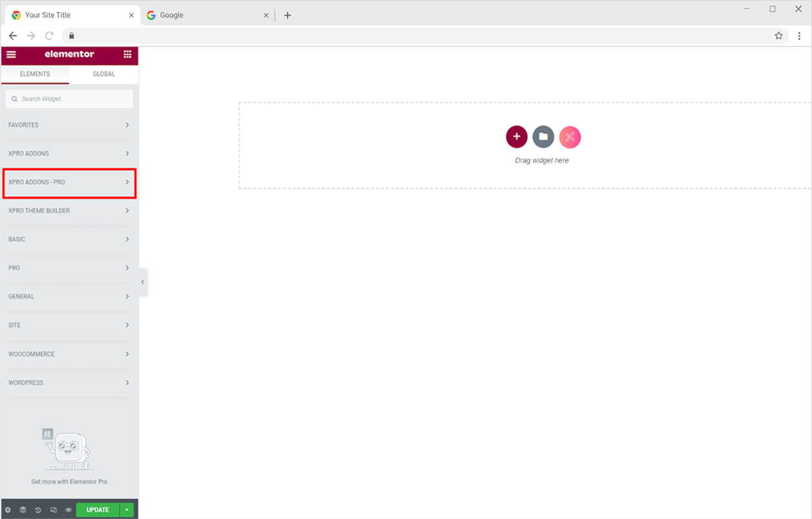Expand the XPRO ADDONS - PRO category
The width and height of the screenshot is (812, 519).
(69, 182)
